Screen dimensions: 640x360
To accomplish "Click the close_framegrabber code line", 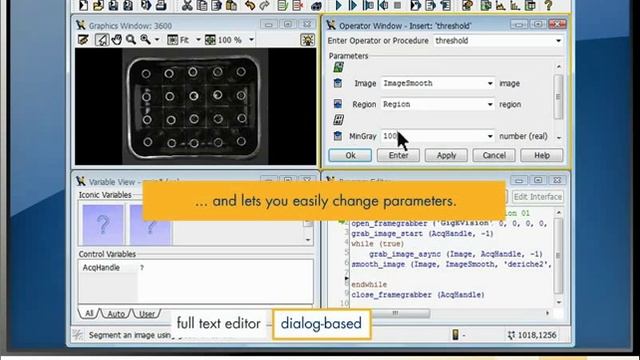I will click(418, 295).
